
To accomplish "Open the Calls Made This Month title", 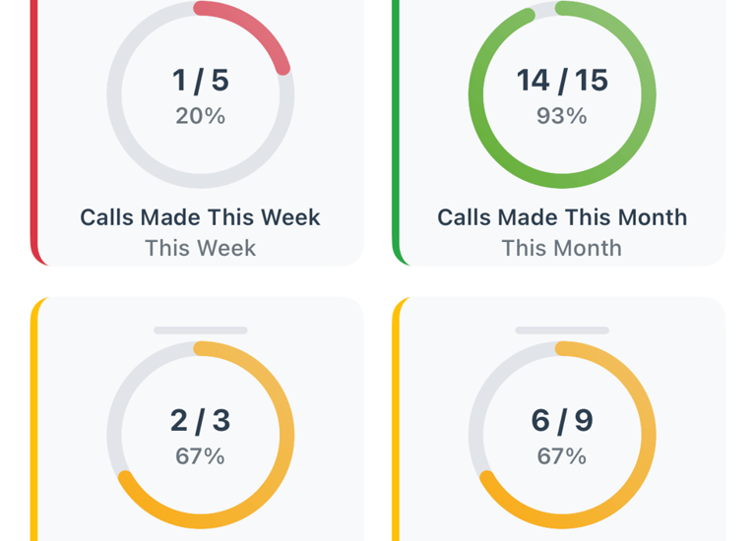I will pyautogui.click(x=562, y=217).
